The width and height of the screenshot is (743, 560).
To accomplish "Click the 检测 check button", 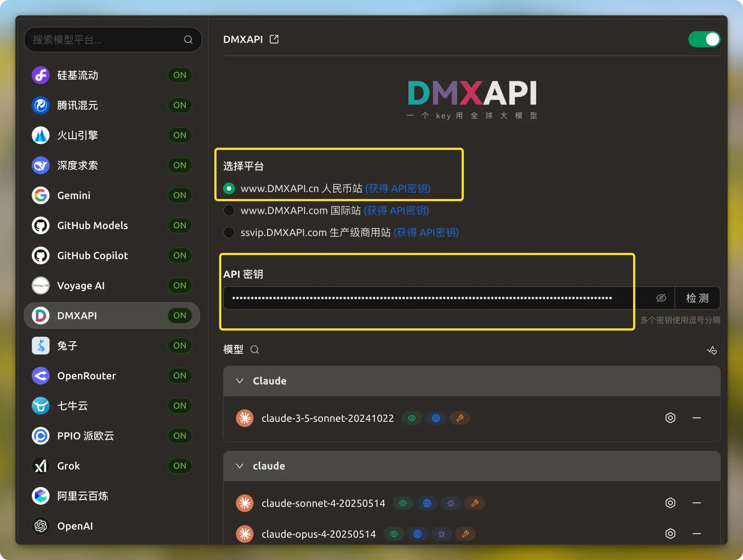I will pyautogui.click(x=697, y=298).
